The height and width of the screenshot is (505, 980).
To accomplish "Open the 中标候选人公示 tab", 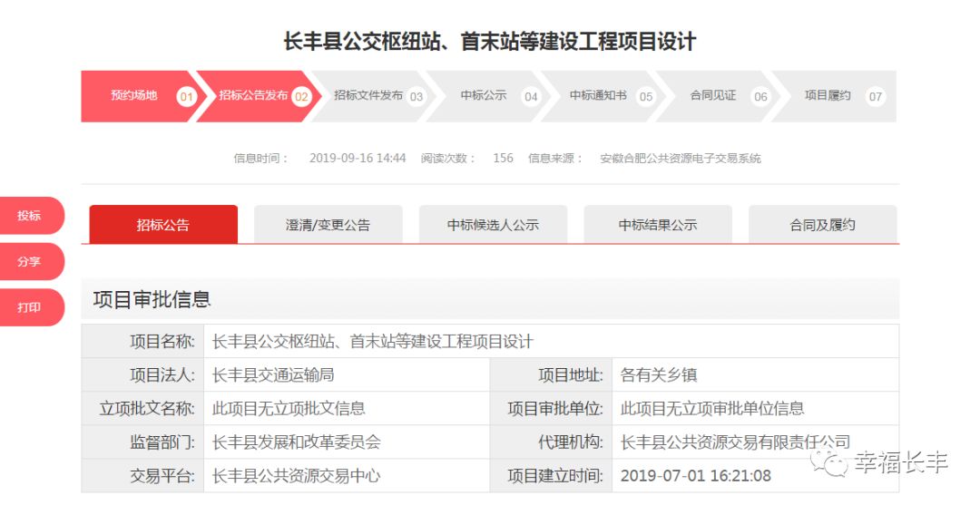I will pyautogui.click(x=493, y=225).
